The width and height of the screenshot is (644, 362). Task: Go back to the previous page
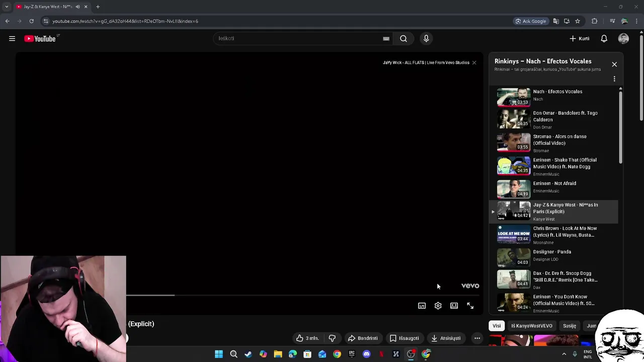pos(7,21)
